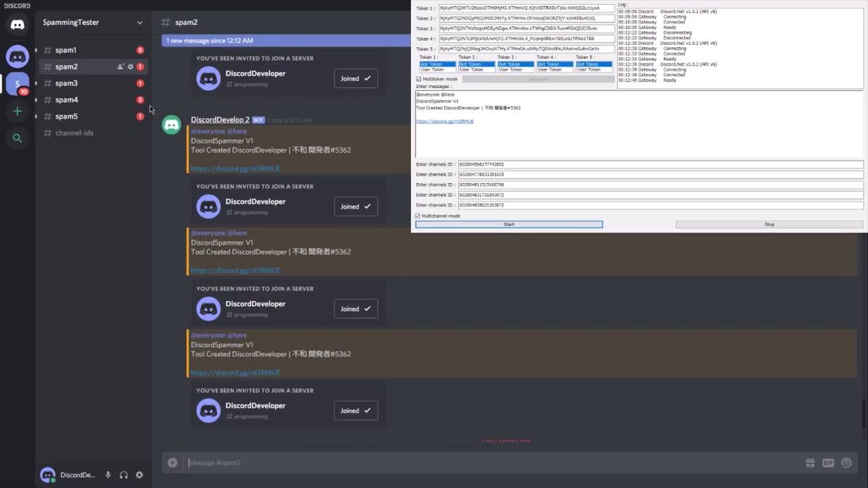Open the spam4 channel
This screenshot has width=868, height=488.
pos(93,100)
